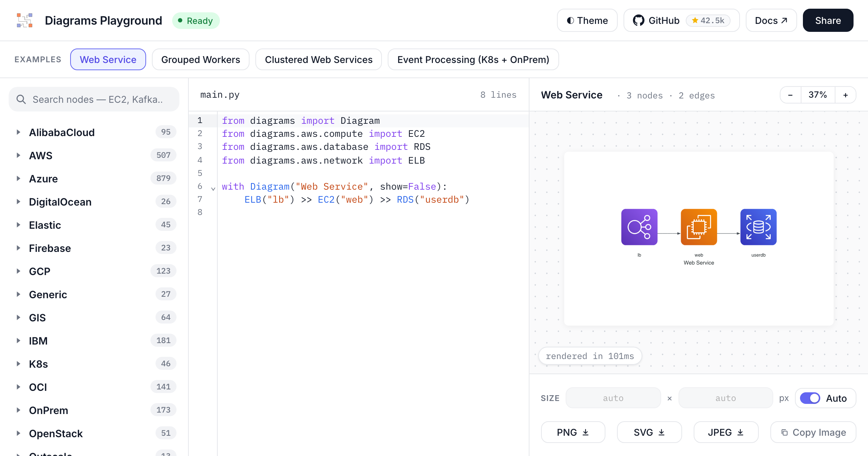Click the Diagrams Playground title
This screenshot has width=868, height=456.
[103, 21]
